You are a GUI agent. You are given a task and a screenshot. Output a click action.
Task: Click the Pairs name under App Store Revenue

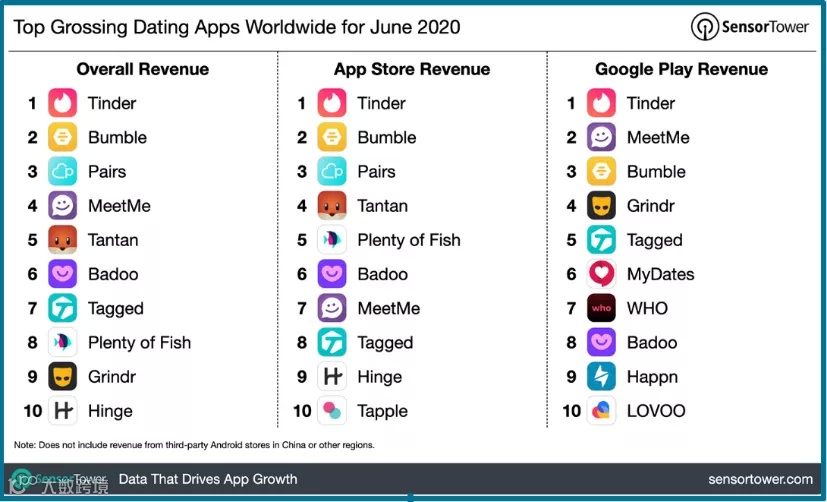click(x=377, y=171)
